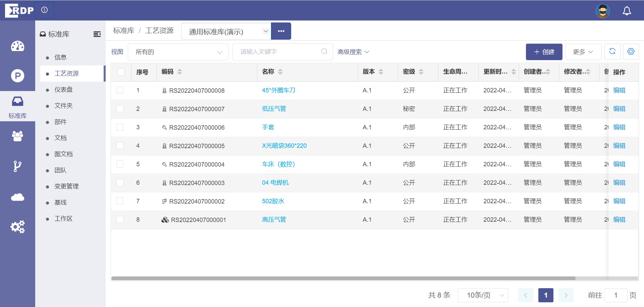
Task: Select 工艺资源 in the side menu
Action: 72,73
